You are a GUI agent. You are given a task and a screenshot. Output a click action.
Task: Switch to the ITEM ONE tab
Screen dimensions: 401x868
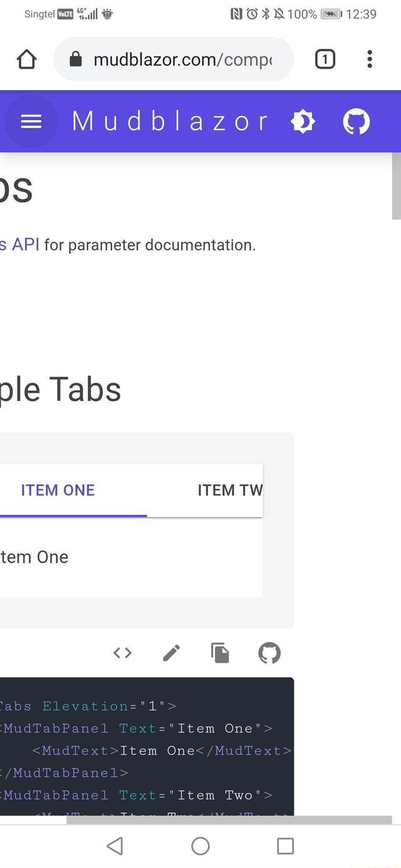click(58, 490)
